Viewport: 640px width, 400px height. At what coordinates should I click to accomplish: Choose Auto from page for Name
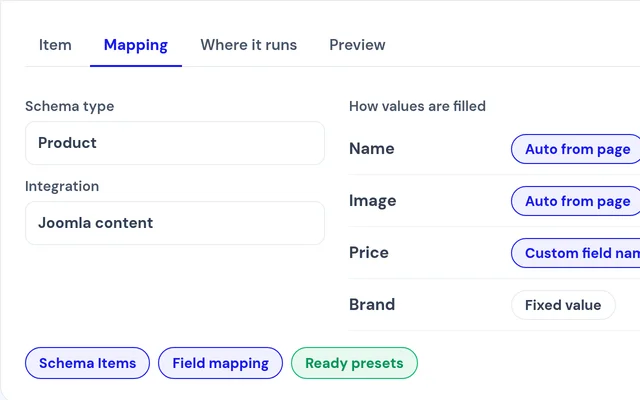[576, 149]
